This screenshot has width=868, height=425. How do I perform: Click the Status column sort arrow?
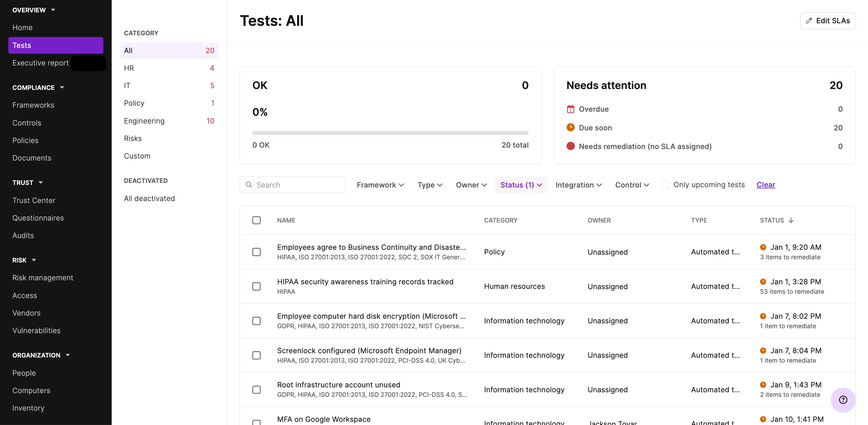[791, 221]
